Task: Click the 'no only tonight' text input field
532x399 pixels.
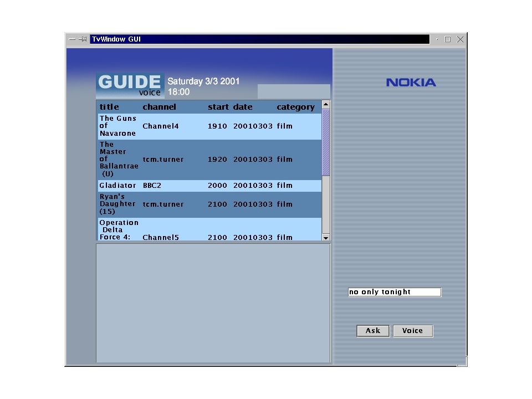Action: click(x=395, y=292)
